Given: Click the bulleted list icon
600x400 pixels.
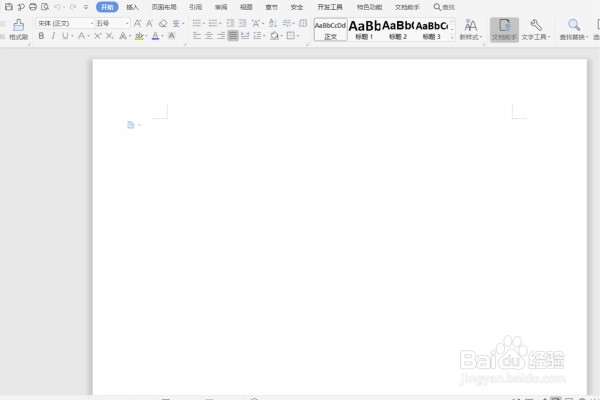Looking at the screenshot, I should [197, 23].
